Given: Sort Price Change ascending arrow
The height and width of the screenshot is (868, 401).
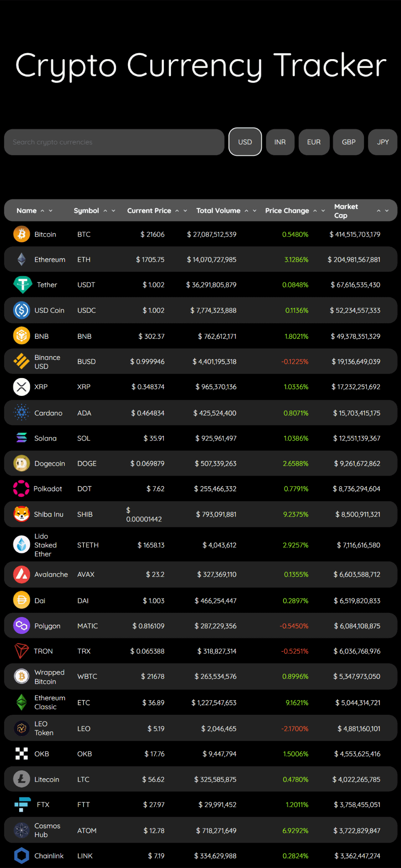Looking at the screenshot, I should [315, 211].
